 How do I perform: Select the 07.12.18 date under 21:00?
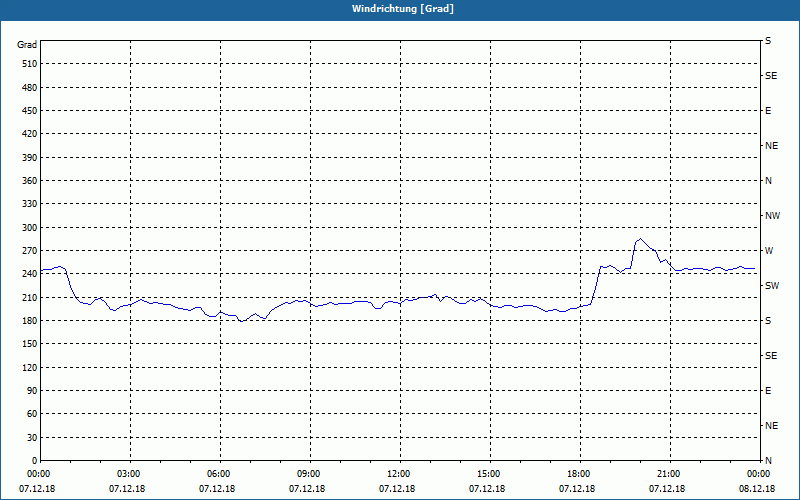pyautogui.click(x=667, y=489)
